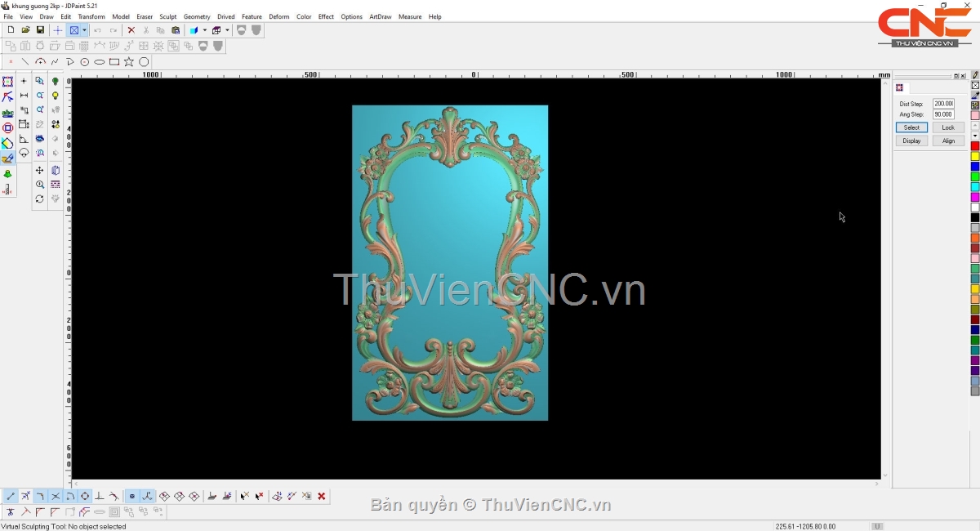Open the dropdown next to crossed-box view button
This screenshot has width=980, height=531.
coord(84,30)
